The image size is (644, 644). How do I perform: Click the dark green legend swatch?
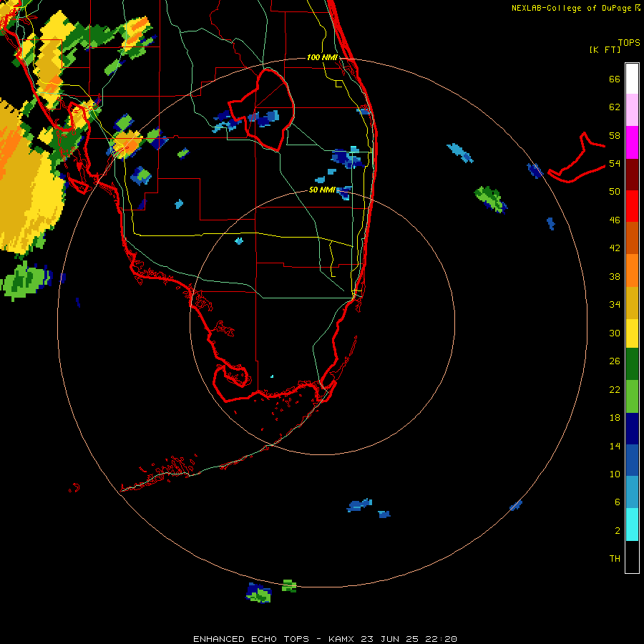[632, 364]
